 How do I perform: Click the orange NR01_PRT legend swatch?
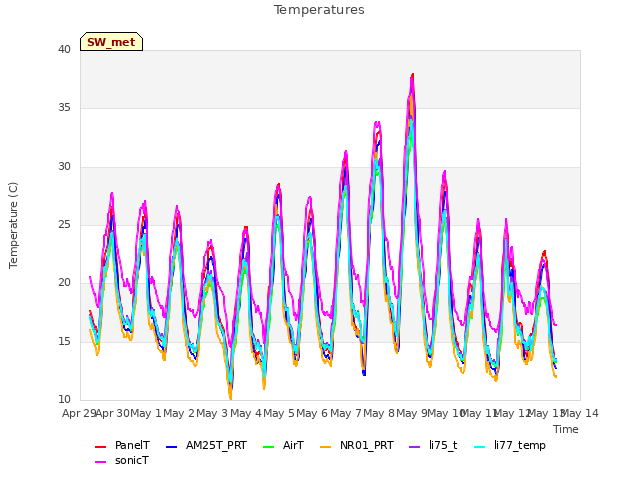(x=325, y=447)
